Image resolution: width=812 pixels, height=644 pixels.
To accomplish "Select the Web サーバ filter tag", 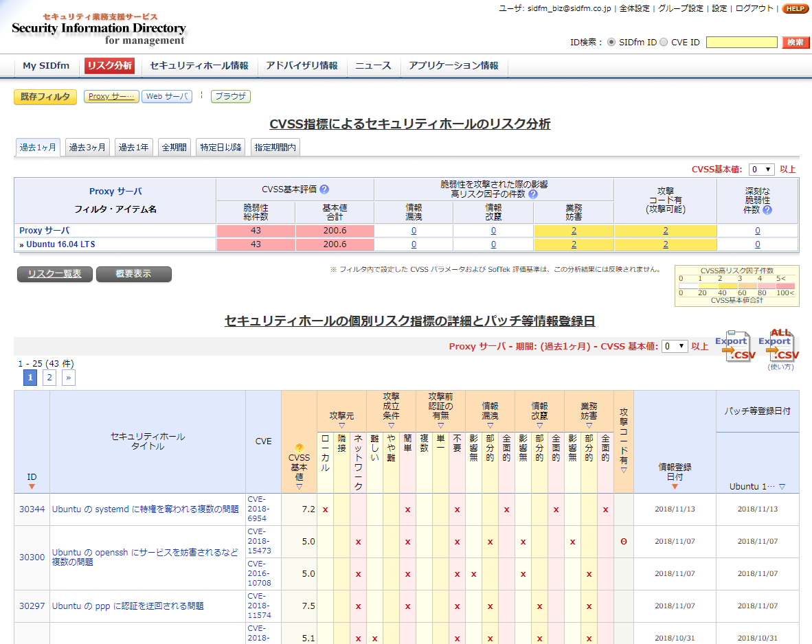I will 167,96.
